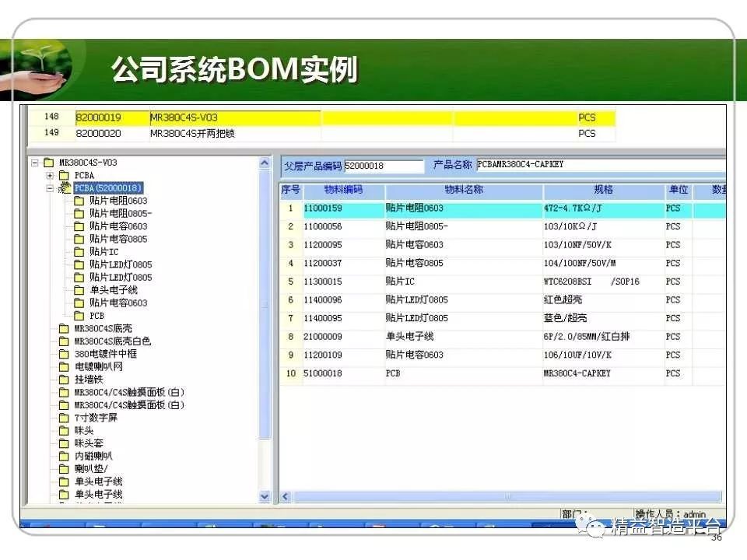Click the horizontal scrollbar under the table

coord(507,497)
